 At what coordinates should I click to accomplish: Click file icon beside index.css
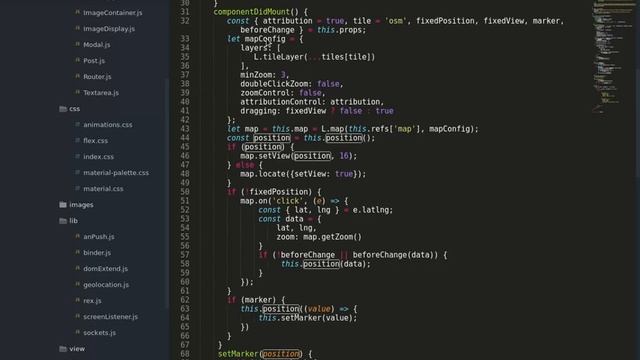pyautogui.click(x=78, y=156)
